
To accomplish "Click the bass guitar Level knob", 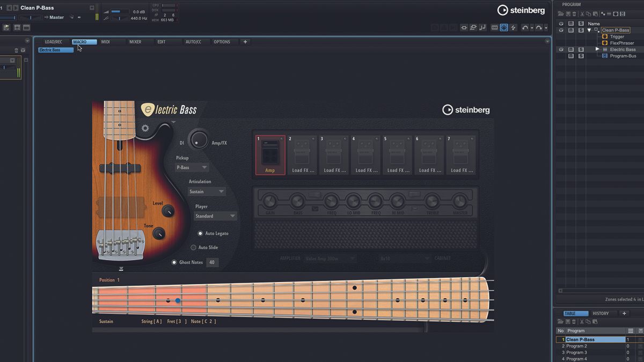I will (168, 211).
